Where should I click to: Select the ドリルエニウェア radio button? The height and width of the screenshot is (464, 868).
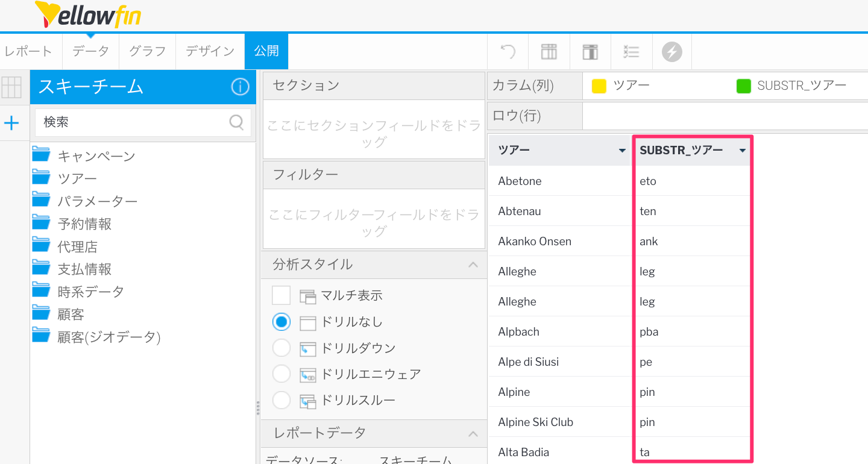281,374
